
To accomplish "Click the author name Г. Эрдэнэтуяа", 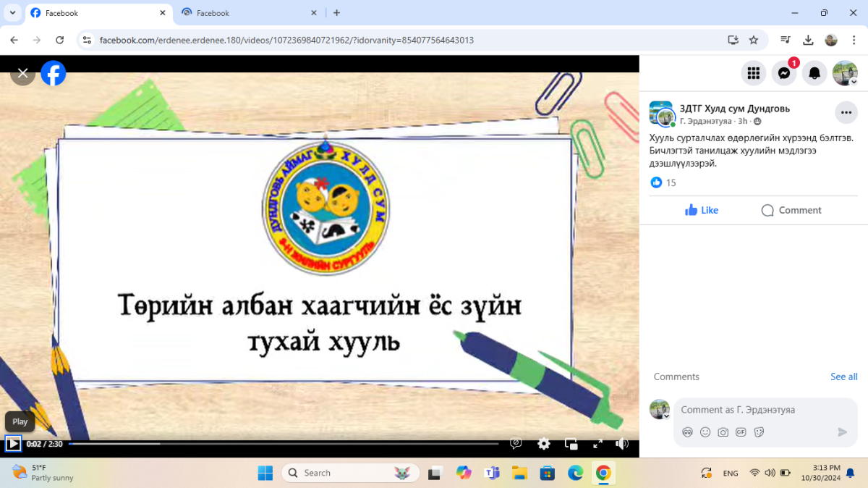I will click(706, 121).
